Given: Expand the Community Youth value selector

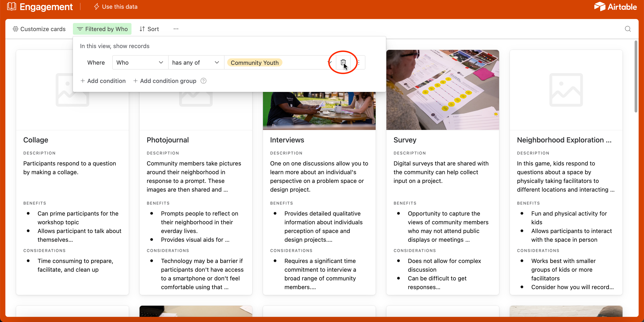Looking at the screenshot, I should coord(330,63).
